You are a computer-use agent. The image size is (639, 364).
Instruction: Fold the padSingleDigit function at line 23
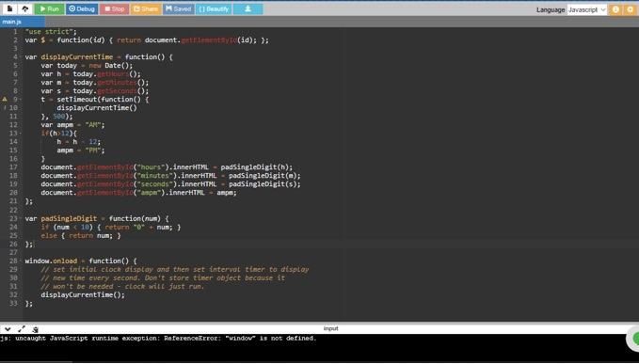click(x=21, y=218)
